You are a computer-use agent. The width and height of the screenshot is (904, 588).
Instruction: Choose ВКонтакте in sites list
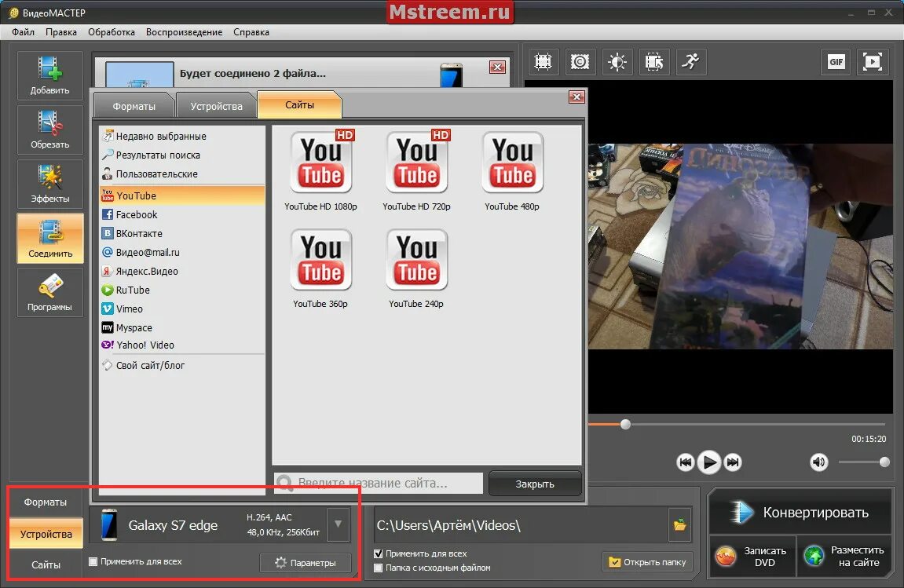[181, 233]
